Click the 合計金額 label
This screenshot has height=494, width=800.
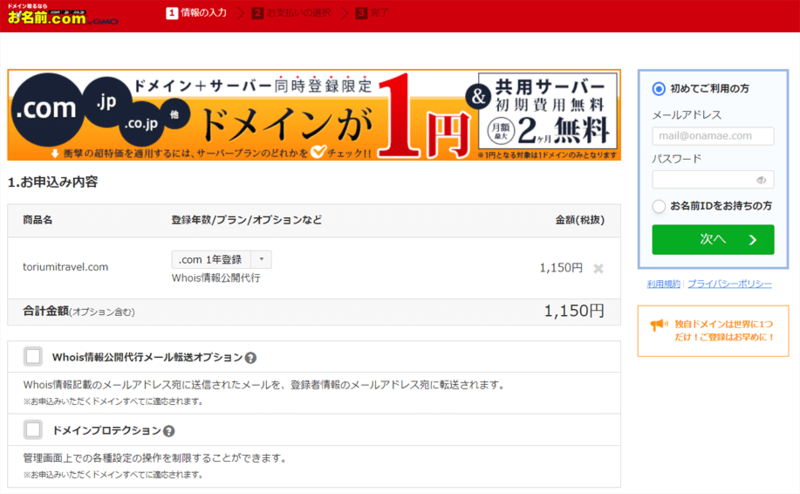[x=46, y=311]
